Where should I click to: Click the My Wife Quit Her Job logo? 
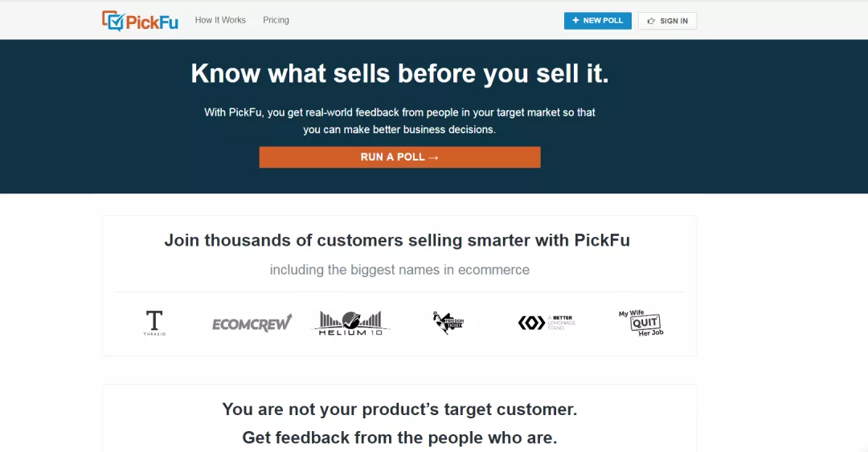[x=641, y=323]
